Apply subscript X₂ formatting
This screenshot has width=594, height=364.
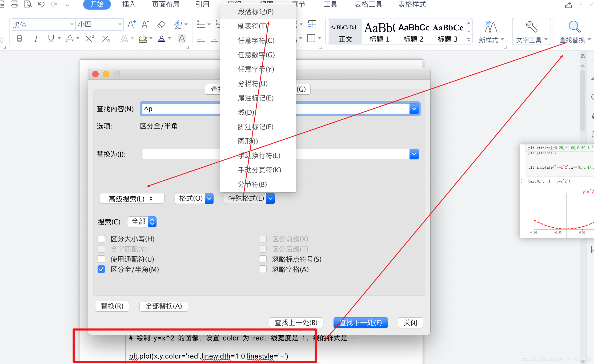[106, 39]
